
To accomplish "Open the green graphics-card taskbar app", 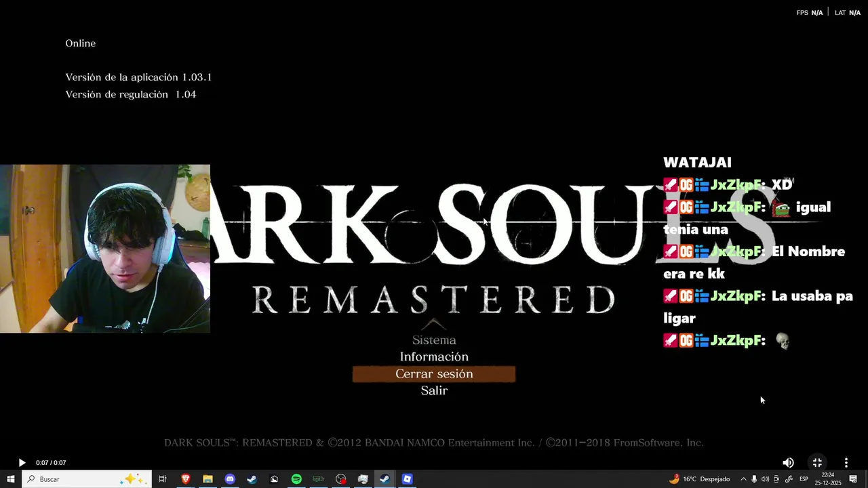I will point(318,479).
